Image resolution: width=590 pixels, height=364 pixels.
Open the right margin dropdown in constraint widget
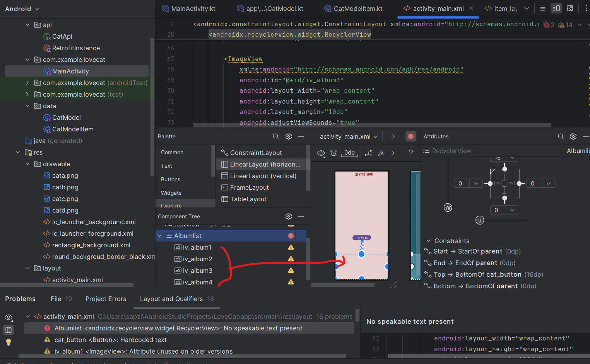[x=549, y=184]
